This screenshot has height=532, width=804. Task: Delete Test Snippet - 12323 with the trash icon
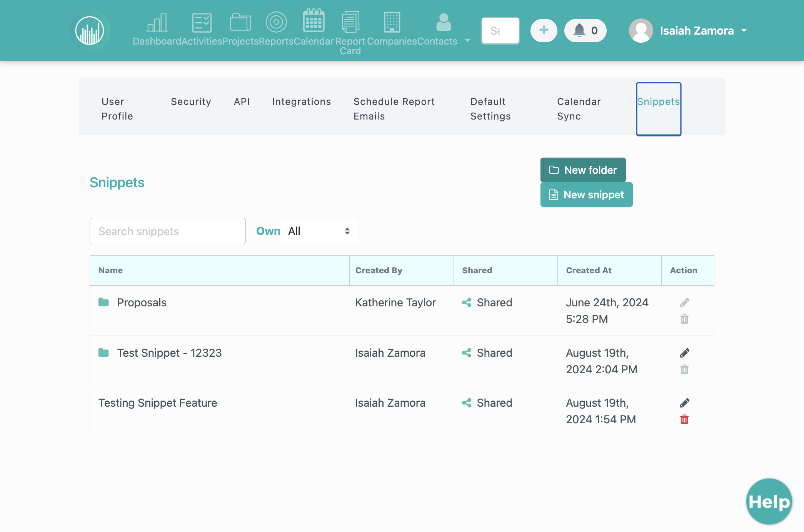click(x=684, y=369)
